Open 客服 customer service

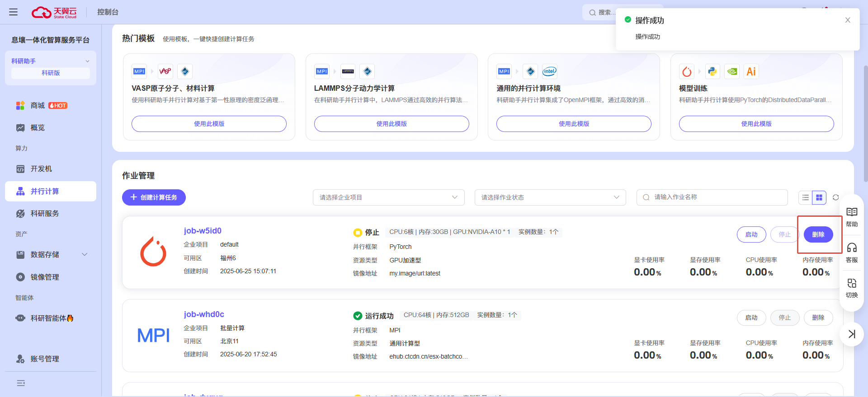point(852,253)
